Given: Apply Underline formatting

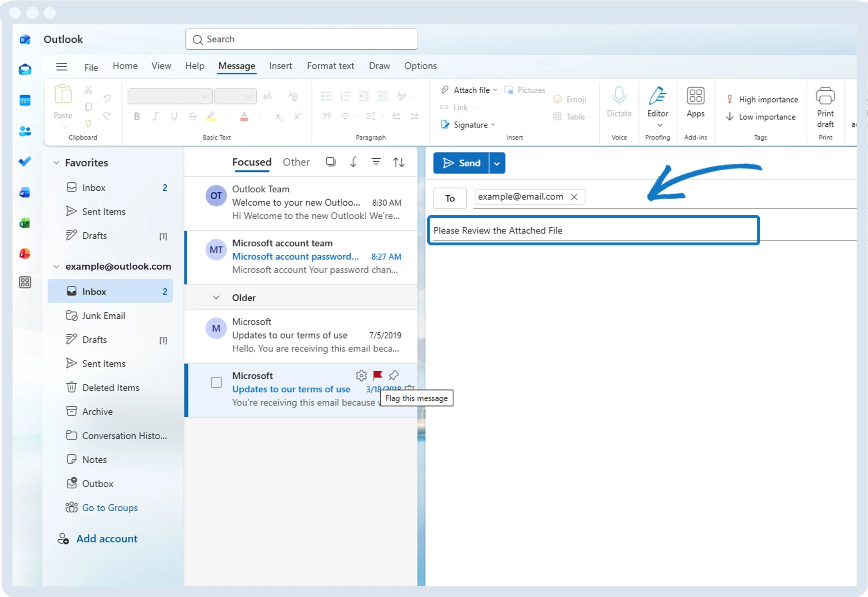Looking at the screenshot, I should pyautogui.click(x=174, y=117).
